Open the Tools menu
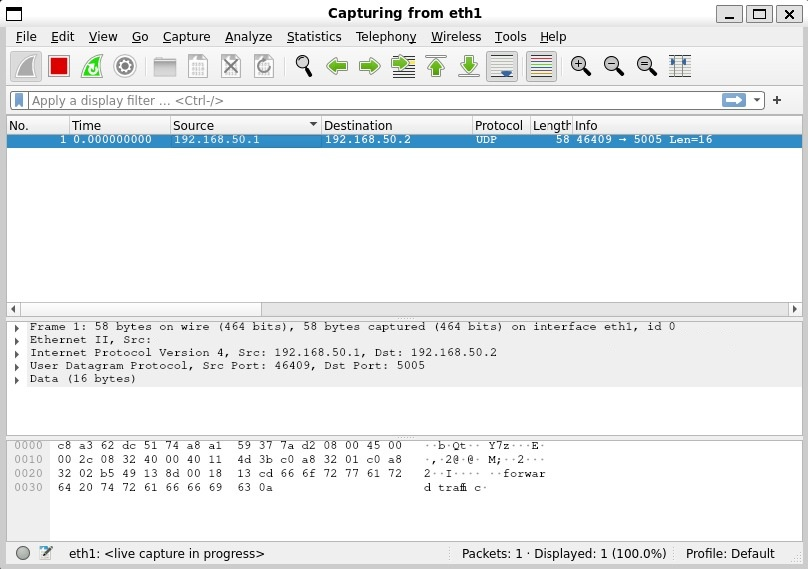The width and height of the screenshot is (808, 569). pos(510,37)
